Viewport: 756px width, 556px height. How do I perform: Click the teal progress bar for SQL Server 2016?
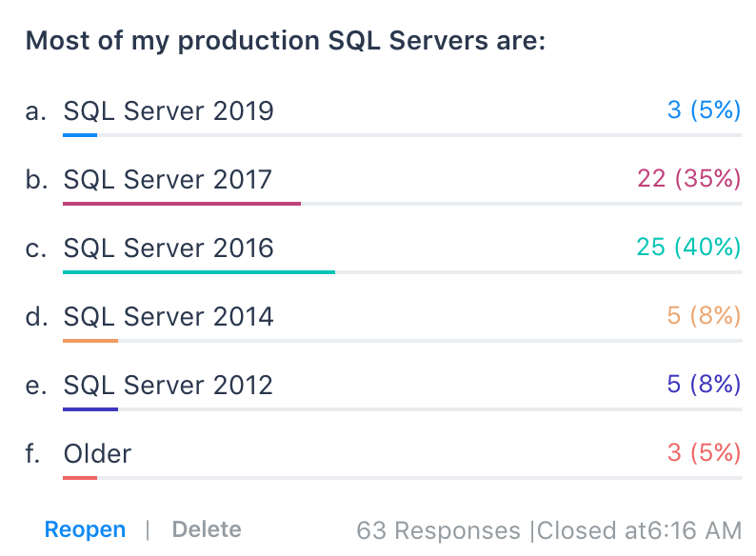199,272
